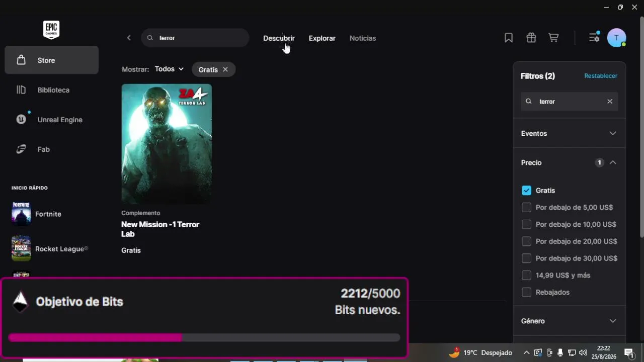Click the top search field containing terror
Screen dimensions: 644x362
coord(195,38)
